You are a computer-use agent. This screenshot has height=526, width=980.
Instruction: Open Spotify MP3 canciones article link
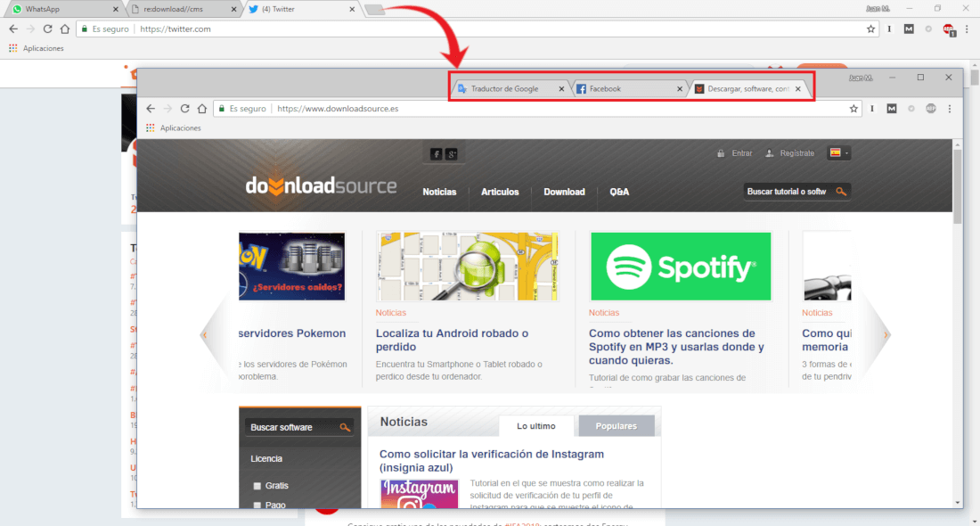[676, 347]
